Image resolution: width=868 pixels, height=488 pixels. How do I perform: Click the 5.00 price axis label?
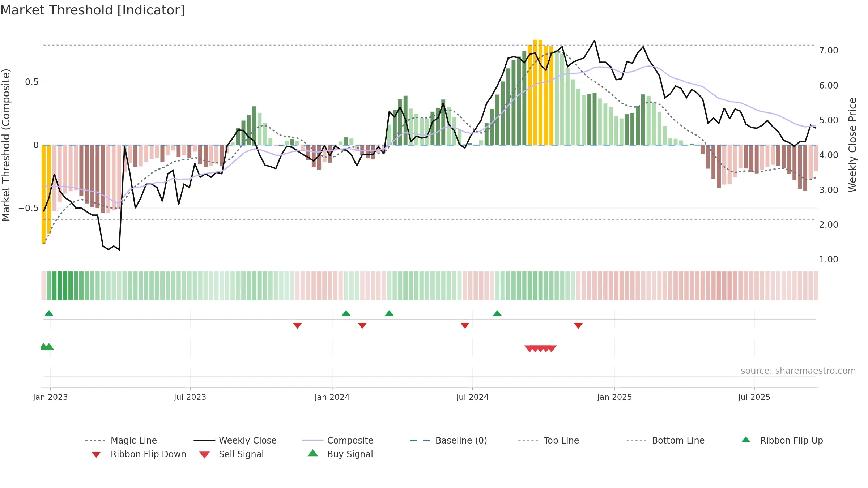pyautogui.click(x=829, y=120)
